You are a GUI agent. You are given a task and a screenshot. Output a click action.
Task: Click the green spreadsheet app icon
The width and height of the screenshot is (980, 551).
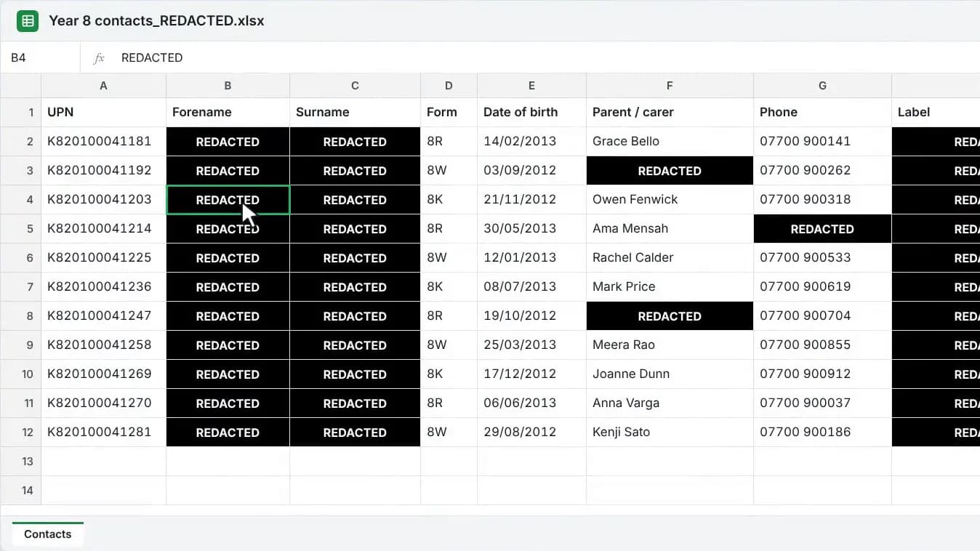click(28, 21)
